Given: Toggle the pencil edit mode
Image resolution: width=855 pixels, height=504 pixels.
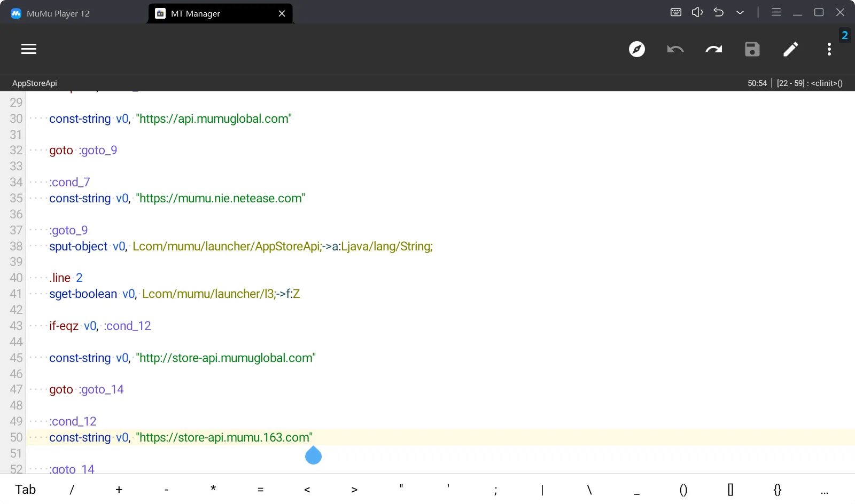Looking at the screenshot, I should [791, 49].
